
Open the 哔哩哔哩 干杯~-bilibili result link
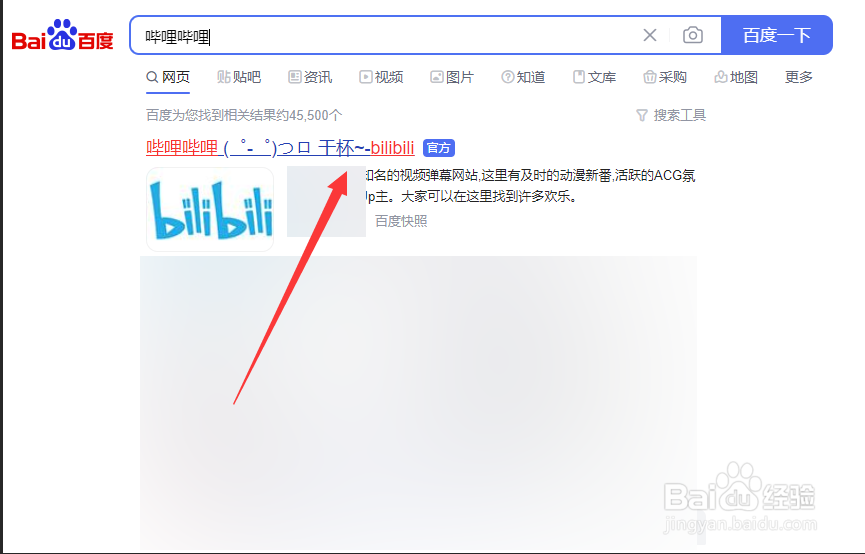(280, 148)
